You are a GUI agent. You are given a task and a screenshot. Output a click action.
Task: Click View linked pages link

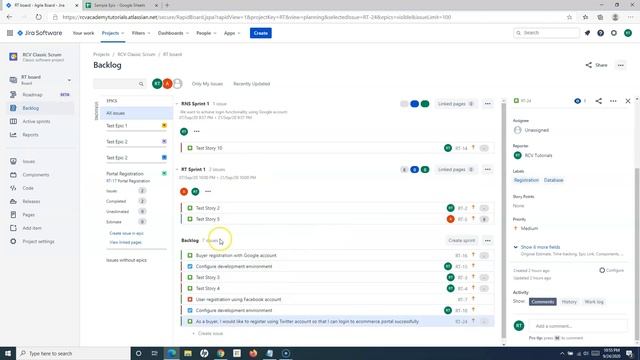(125, 242)
